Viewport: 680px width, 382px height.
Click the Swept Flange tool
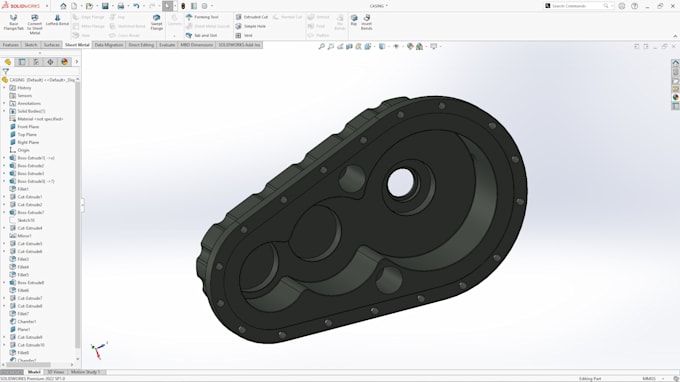157,23
